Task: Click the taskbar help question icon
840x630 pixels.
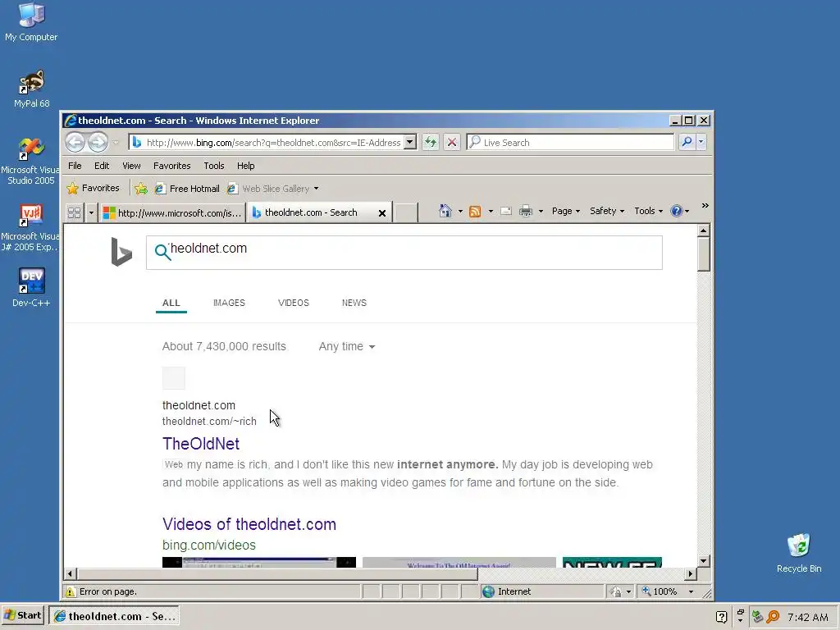Action: point(721,617)
